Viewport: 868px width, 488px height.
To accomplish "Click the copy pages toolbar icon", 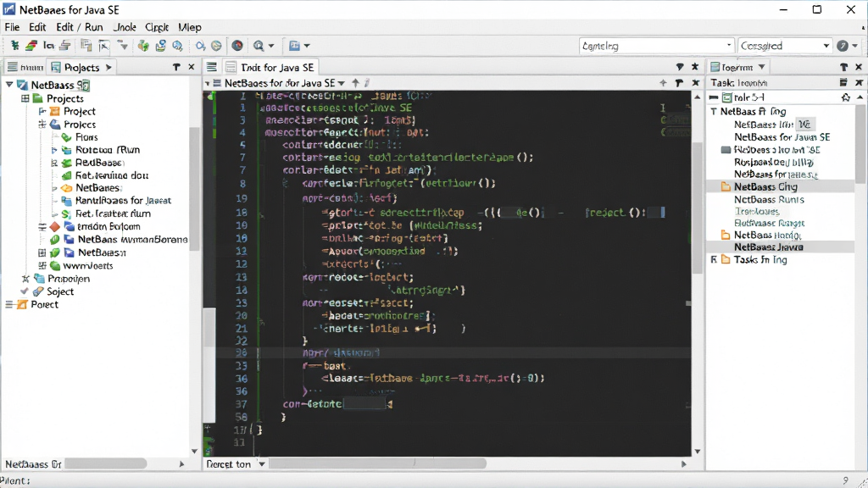I will (86, 46).
